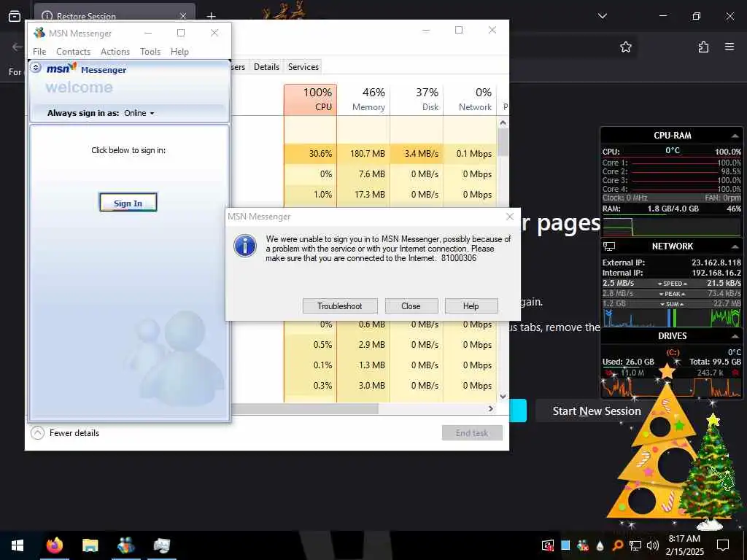Switch to Task Manager Details tab

(x=266, y=66)
